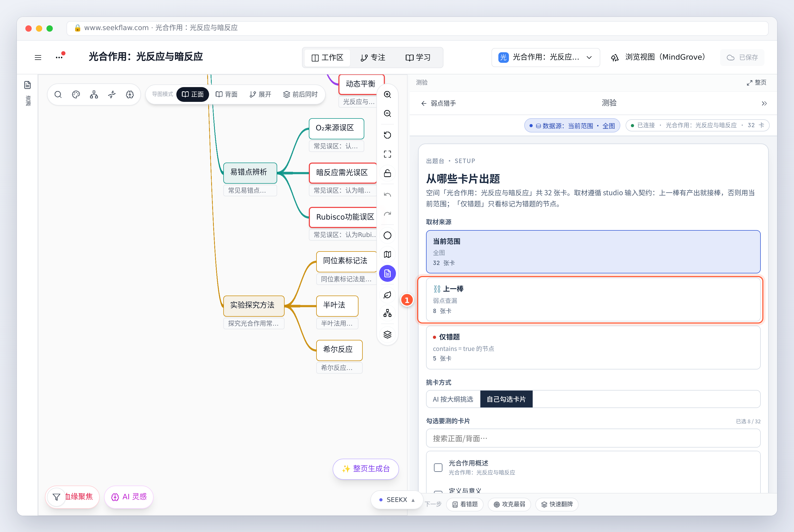Select 上一棒 source card
794x532 pixels.
coord(593,300)
